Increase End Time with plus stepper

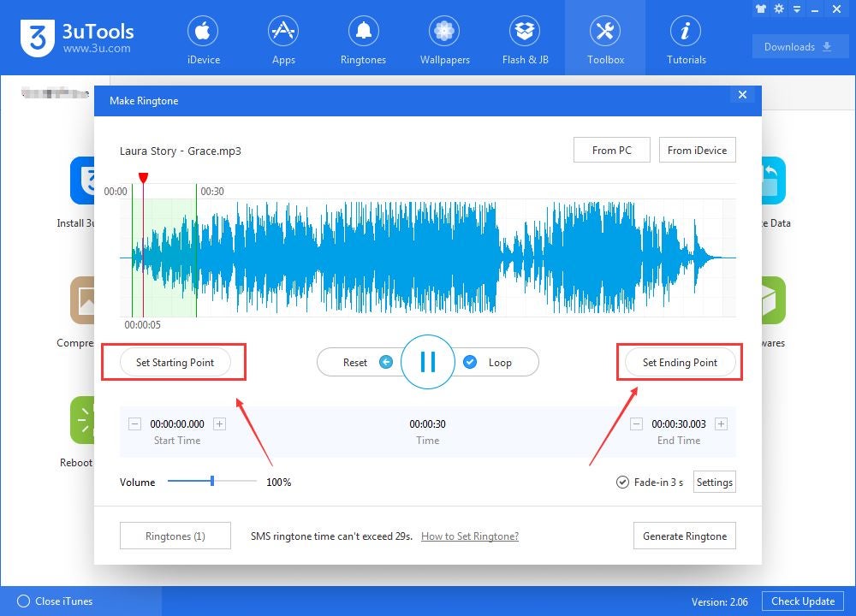point(722,423)
